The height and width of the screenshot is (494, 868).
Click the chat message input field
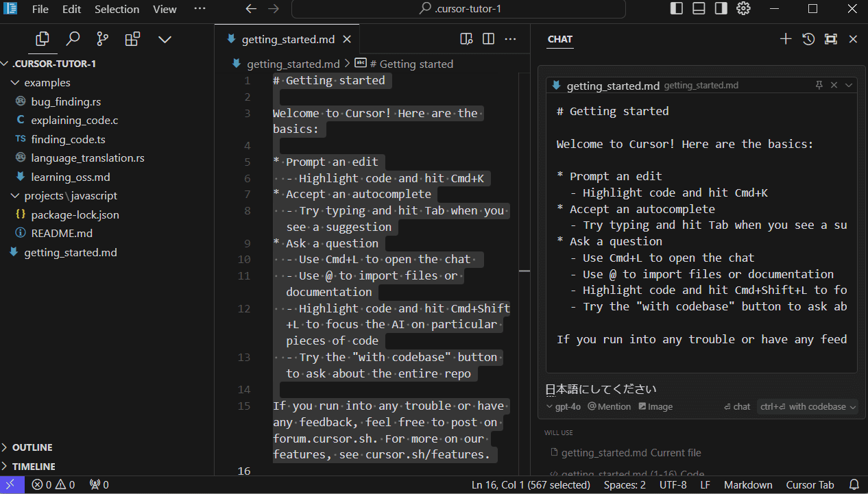click(686, 388)
